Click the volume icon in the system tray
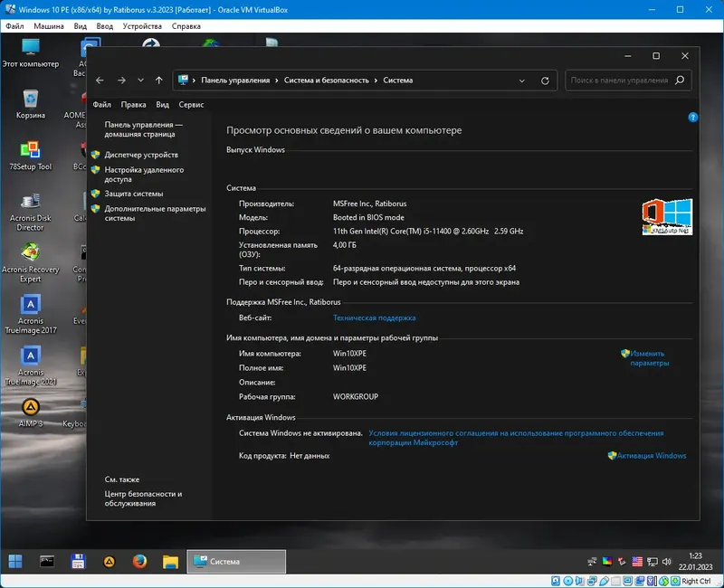724x588 pixels. coord(666,561)
